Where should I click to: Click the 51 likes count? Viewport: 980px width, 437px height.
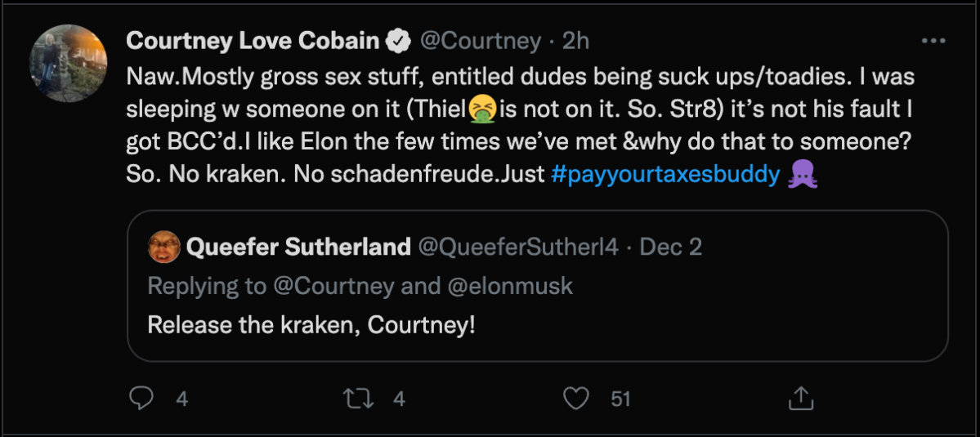[x=621, y=399]
